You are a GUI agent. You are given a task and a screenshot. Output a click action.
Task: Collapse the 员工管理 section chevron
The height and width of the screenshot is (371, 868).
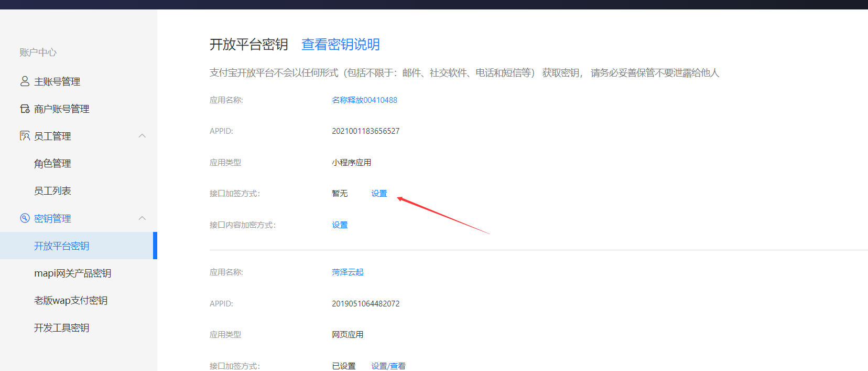tap(142, 136)
